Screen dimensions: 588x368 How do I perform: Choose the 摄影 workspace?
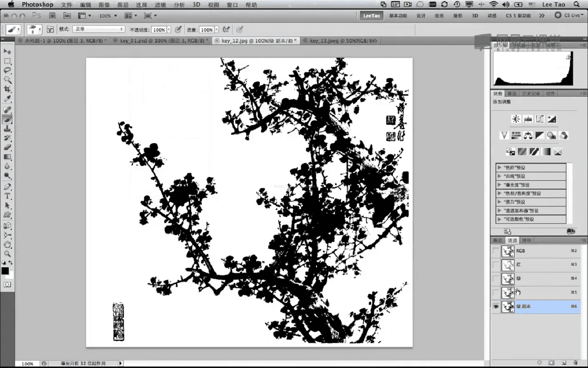[x=457, y=16]
